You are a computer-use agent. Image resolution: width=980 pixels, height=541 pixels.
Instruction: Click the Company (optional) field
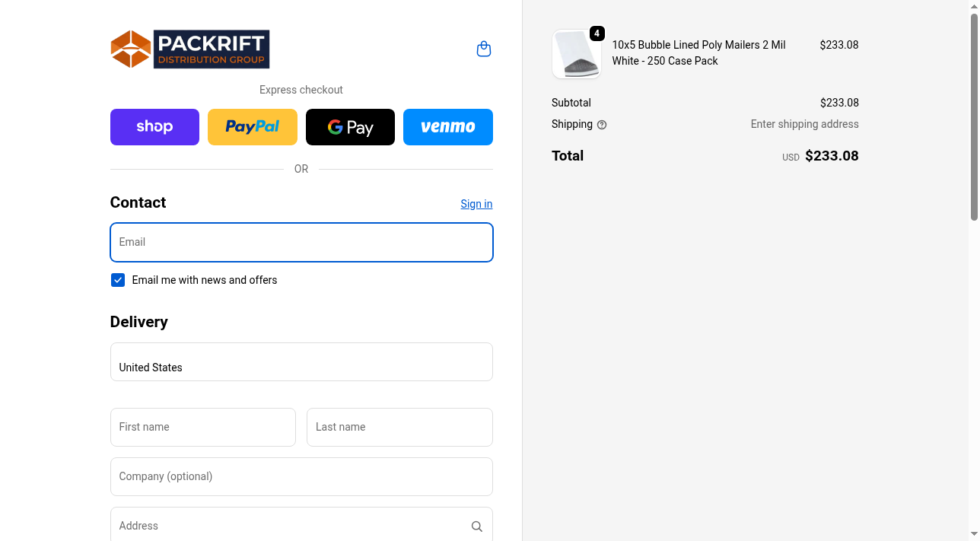coord(301,476)
